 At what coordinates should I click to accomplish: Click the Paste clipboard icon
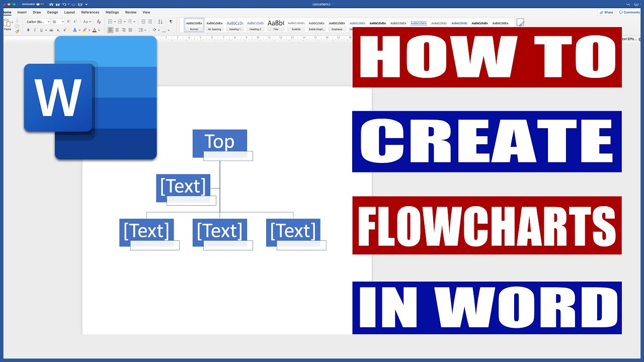point(7,24)
